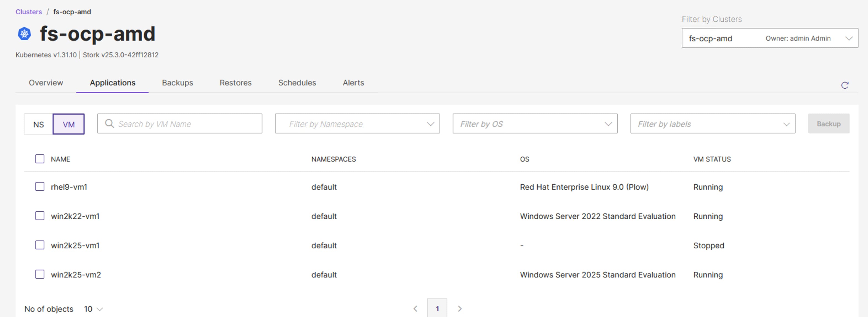Open the Filter by labels dropdown
This screenshot has height=317, width=868.
click(x=712, y=124)
